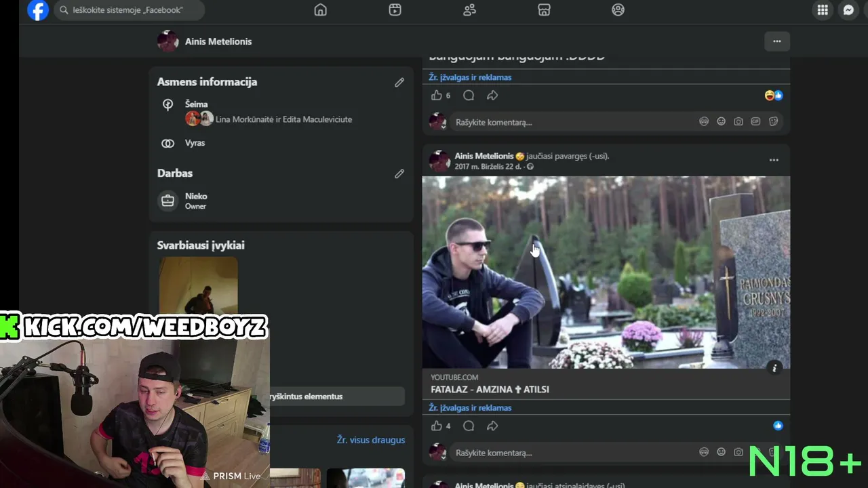The image size is (868, 488).
Task: Edit the Asmens informacija section via pencil icon
Action: click(399, 82)
